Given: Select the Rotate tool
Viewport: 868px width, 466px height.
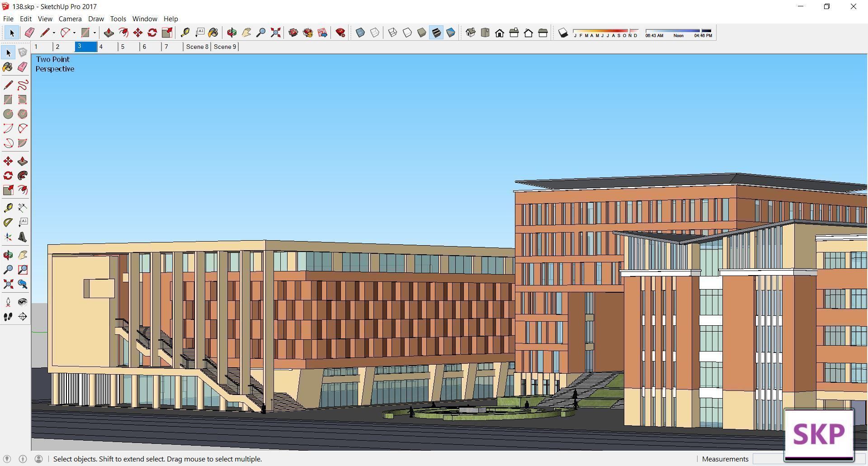Looking at the screenshot, I should point(8,176).
